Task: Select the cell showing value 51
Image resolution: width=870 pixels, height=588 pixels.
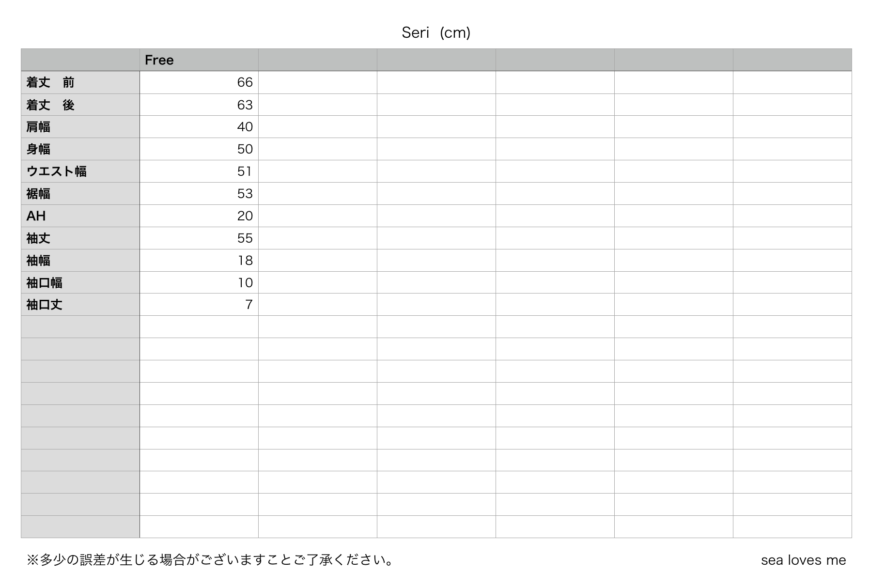Action: [199, 171]
